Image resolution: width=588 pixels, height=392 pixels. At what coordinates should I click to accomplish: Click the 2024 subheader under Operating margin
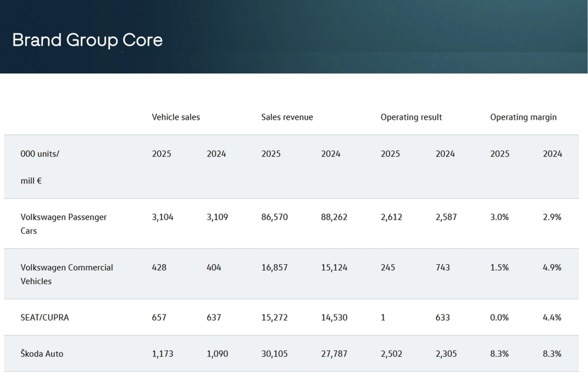tap(552, 154)
